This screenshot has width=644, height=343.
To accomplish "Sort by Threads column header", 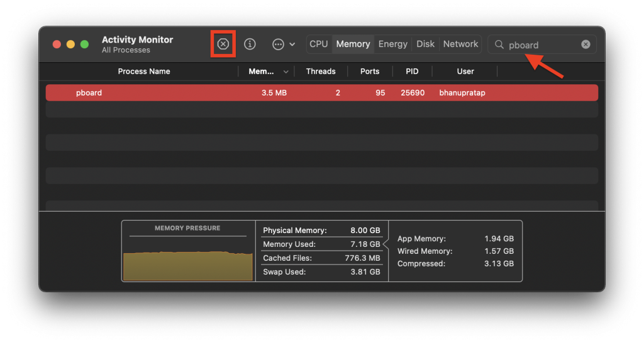I will pos(321,72).
